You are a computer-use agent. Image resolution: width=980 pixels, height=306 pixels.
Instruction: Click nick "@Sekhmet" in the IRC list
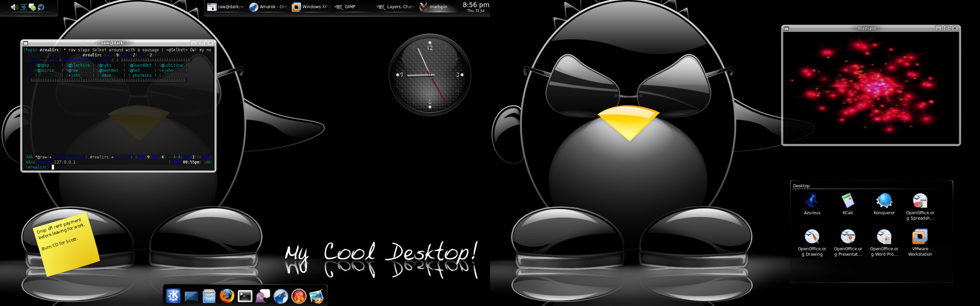109,70
